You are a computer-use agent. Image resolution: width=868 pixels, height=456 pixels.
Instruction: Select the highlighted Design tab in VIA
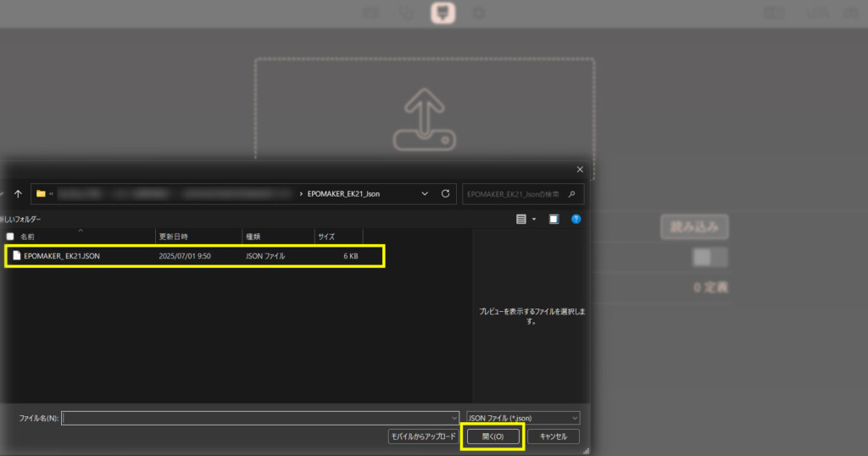442,13
